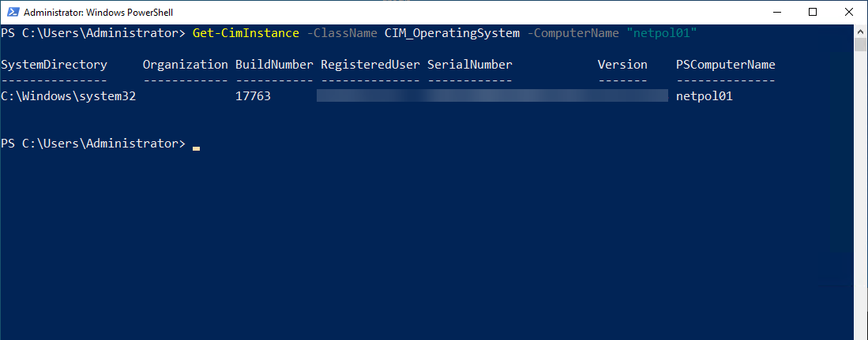868x340 pixels.
Task: Click the CIM_OperatingSystem class name
Action: (452, 33)
